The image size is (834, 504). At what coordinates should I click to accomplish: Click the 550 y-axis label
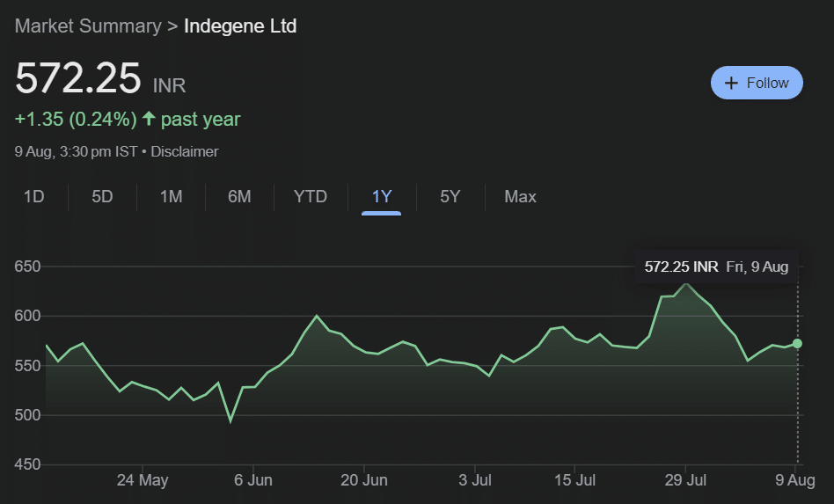coord(27,366)
